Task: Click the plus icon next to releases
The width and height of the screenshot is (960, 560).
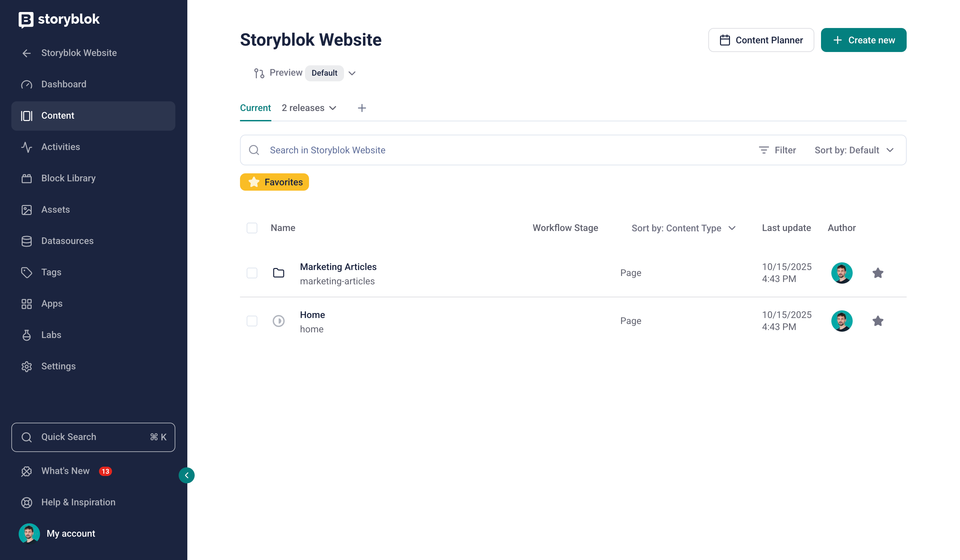Action: (362, 108)
